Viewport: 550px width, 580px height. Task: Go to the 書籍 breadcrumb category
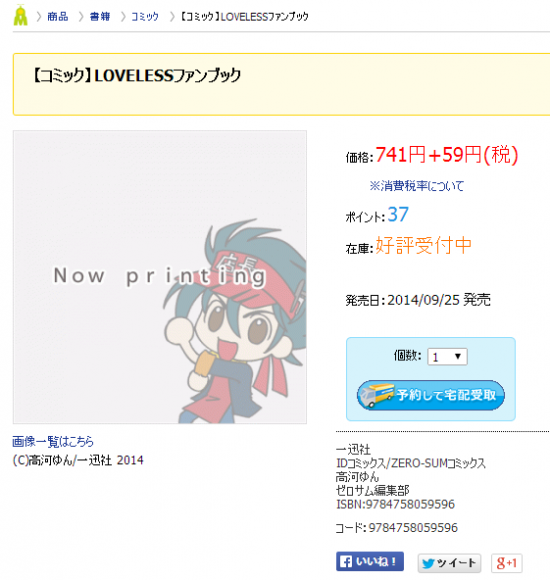pyautogui.click(x=100, y=17)
